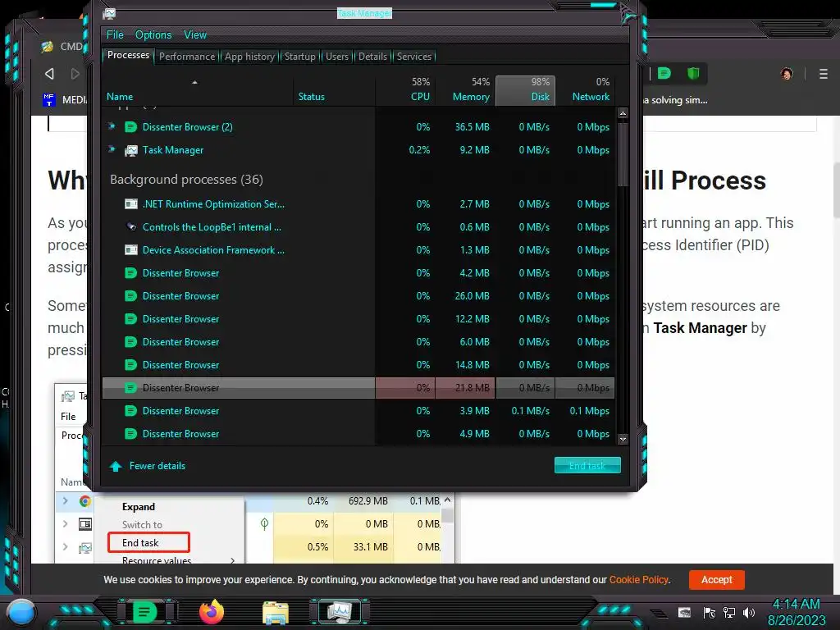This screenshot has width=840, height=630.
Task: Click the Dissenter Browser icon using 12.2 MB
Action: 130,319
